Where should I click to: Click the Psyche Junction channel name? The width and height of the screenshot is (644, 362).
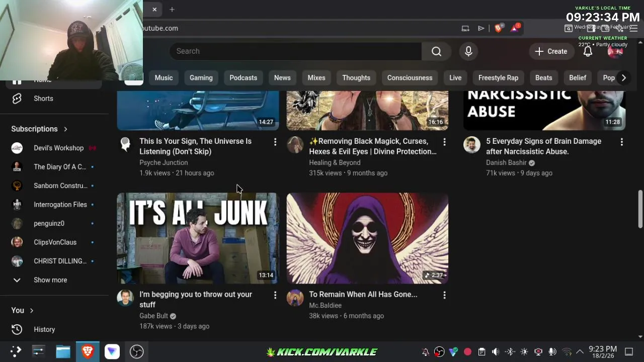click(164, 163)
